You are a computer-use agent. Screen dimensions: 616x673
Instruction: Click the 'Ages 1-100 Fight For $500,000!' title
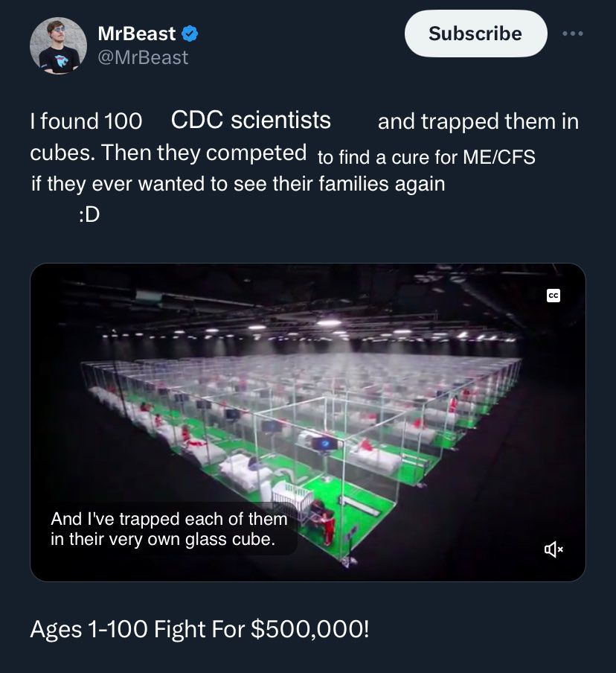[x=199, y=630]
